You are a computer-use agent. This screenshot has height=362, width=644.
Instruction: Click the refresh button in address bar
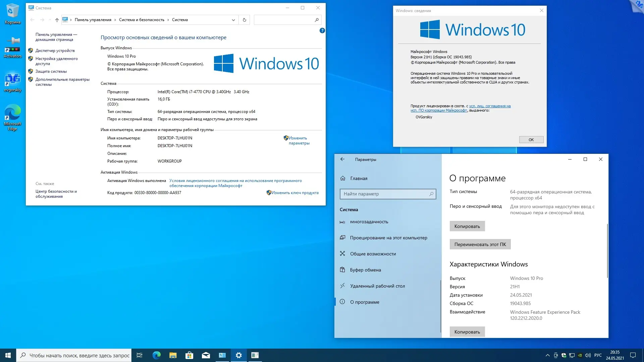click(244, 20)
